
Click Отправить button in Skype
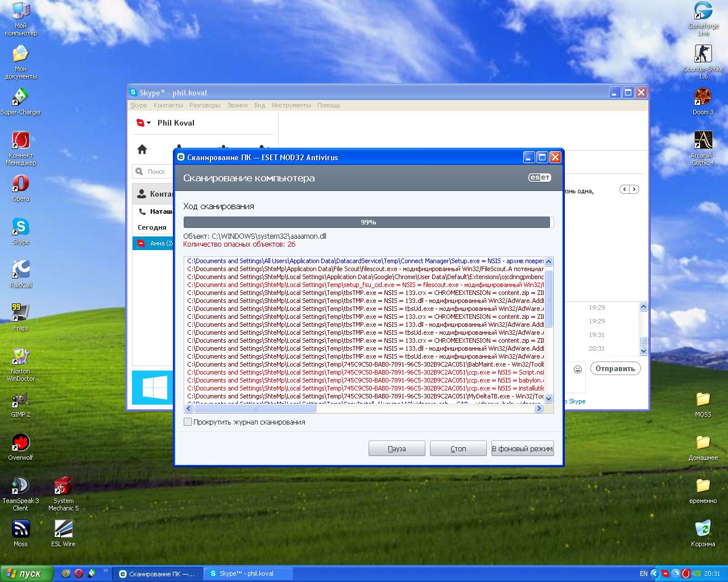point(615,368)
